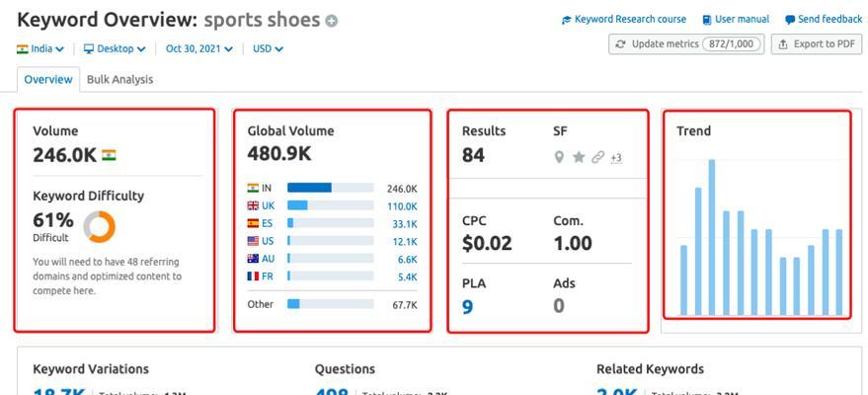868x395 pixels.
Task: Select the Overview tab
Action: tap(48, 79)
